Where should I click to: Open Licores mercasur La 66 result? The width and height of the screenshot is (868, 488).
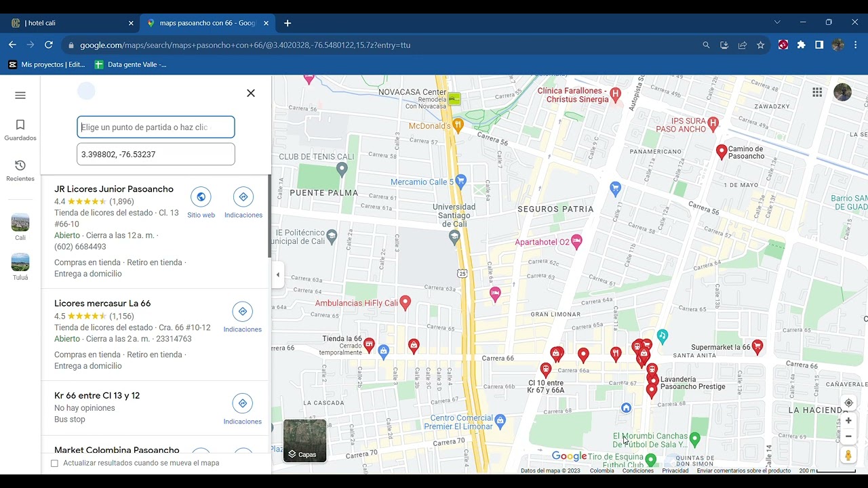[x=102, y=303]
